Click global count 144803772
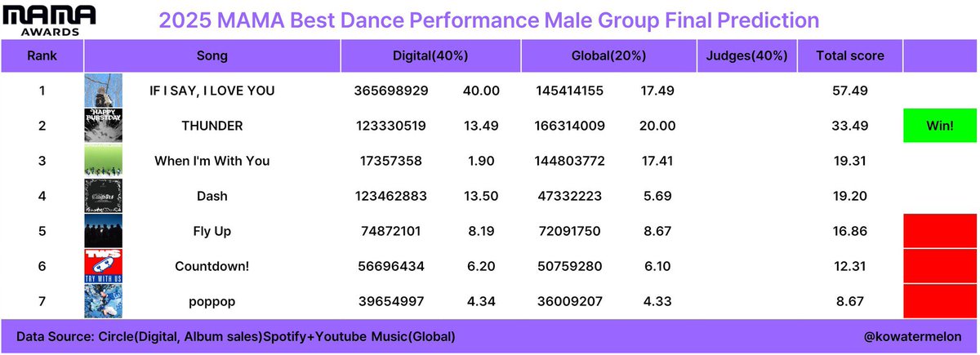980x355 pixels. [568, 161]
